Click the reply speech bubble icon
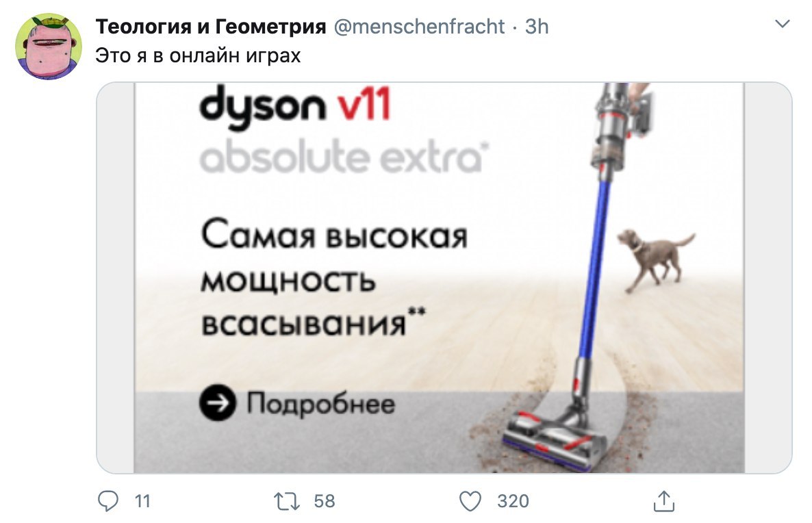Viewport: 812px width, 523px height. tap(107, 501)
